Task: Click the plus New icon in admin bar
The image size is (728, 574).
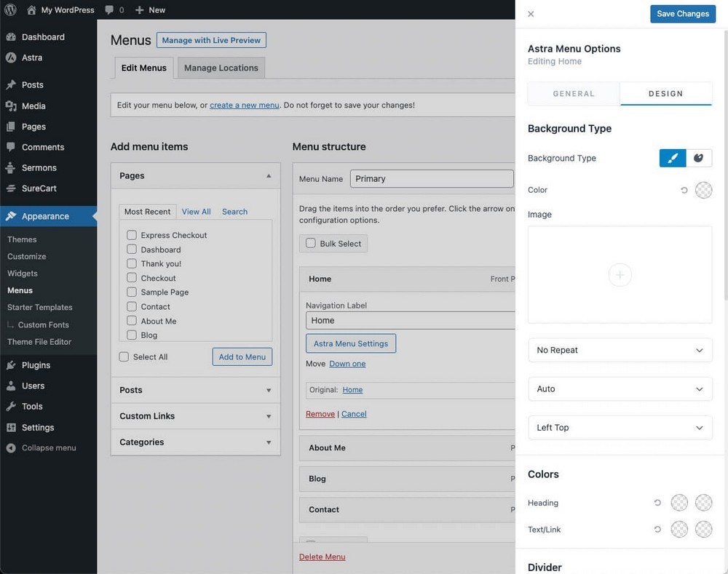Action: (139, 9)
